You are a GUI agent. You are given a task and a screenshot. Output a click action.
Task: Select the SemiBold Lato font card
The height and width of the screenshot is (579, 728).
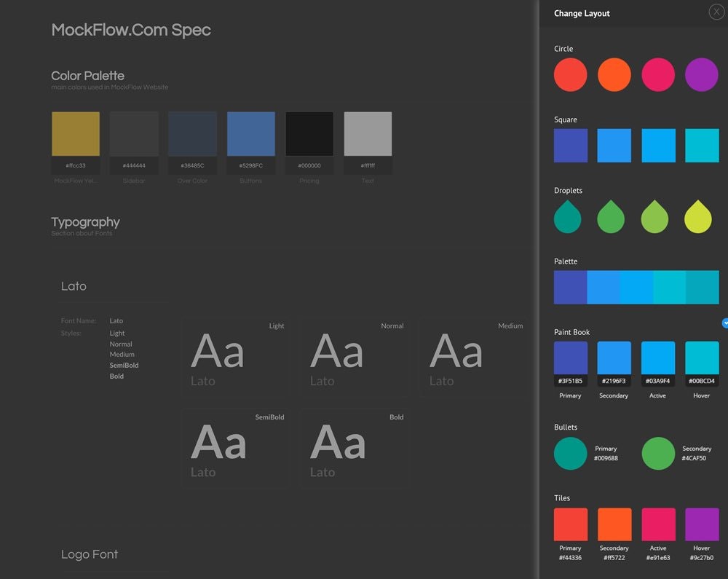[x=235, y=449]
